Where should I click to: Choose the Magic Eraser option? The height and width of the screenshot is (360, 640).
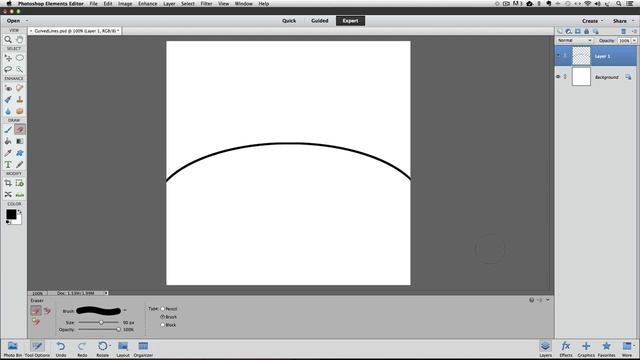click(36, 322)
